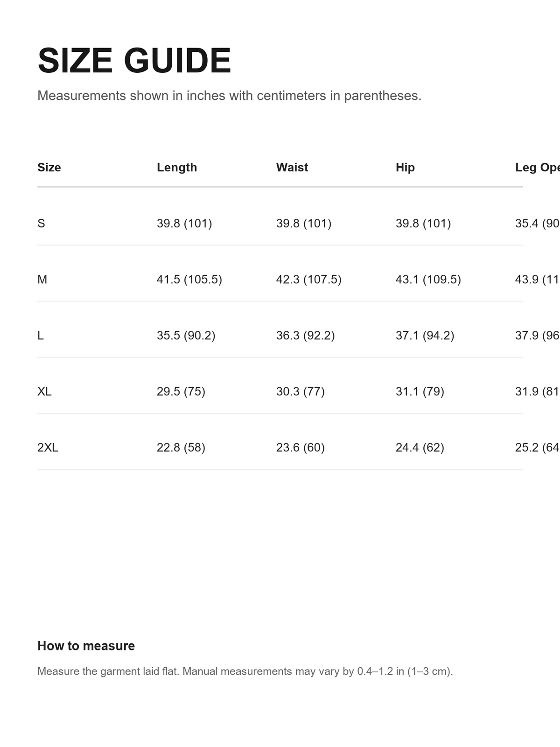The width and height of the screenshot is (560, 747).
Task: Click the SIZE GUIDE heading
Action: point(134,61)
